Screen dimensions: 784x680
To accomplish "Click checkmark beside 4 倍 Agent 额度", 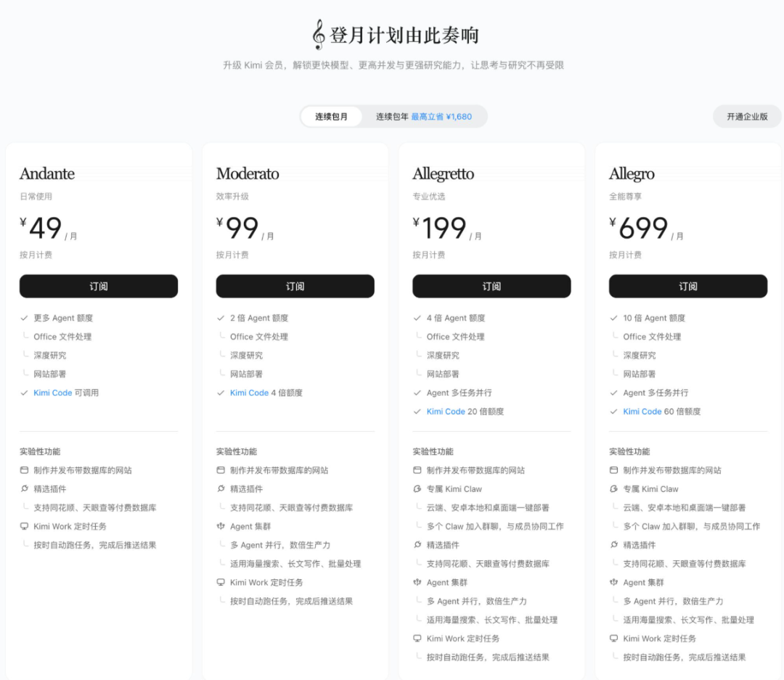I will [x=417, y=318].
